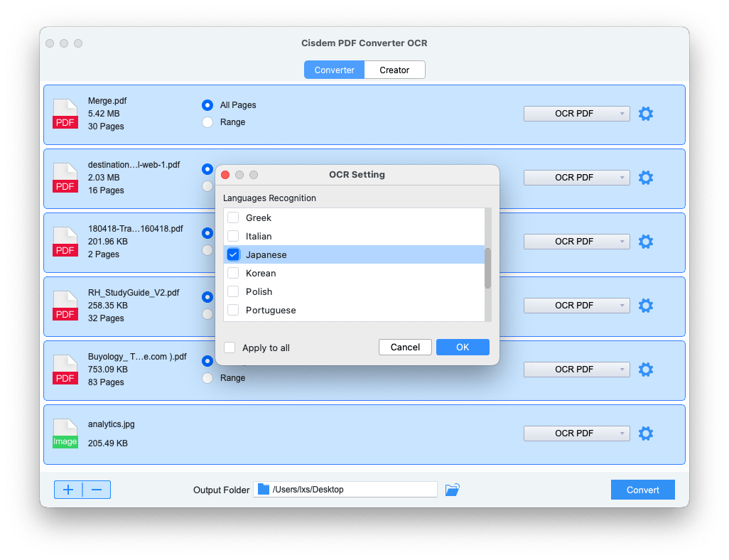The height and width of the screenshot is (560, 729).
Task: Click the Image icon of analytics.jpg
Action: pyautogui.click(x=65, y=433)
